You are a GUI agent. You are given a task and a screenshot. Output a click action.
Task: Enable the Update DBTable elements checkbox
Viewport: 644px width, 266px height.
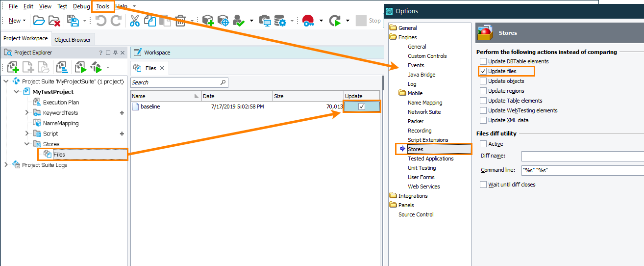[x=483, y=61]
